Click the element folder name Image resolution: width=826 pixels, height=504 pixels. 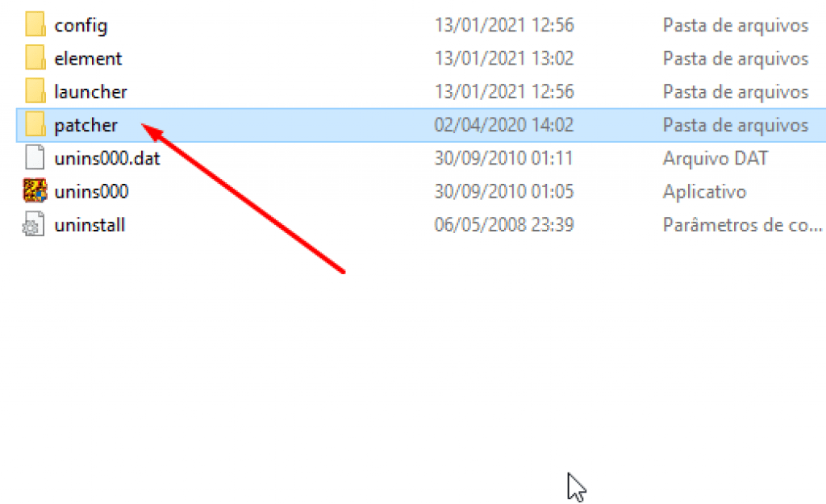click(x=88, y=58)
